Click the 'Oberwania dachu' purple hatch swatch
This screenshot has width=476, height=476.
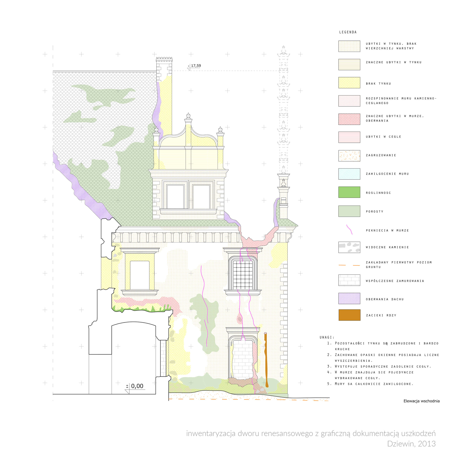coord(349,298)
